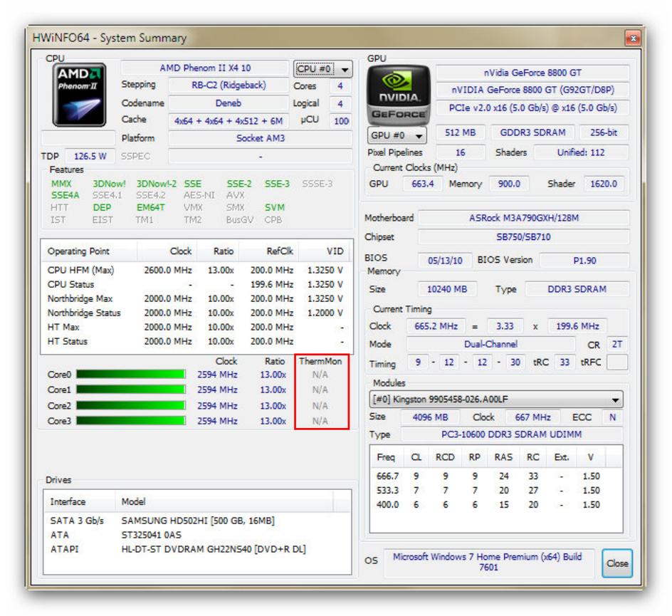Select the ST325041 0AS drive row
This screenshot has width=672, height=616.
click(196, 535)
